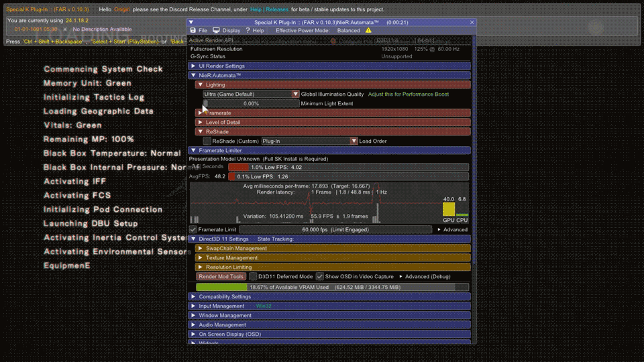Click the Minimum Light Extent slider
The image size is (644, 362).
(251, 104)
